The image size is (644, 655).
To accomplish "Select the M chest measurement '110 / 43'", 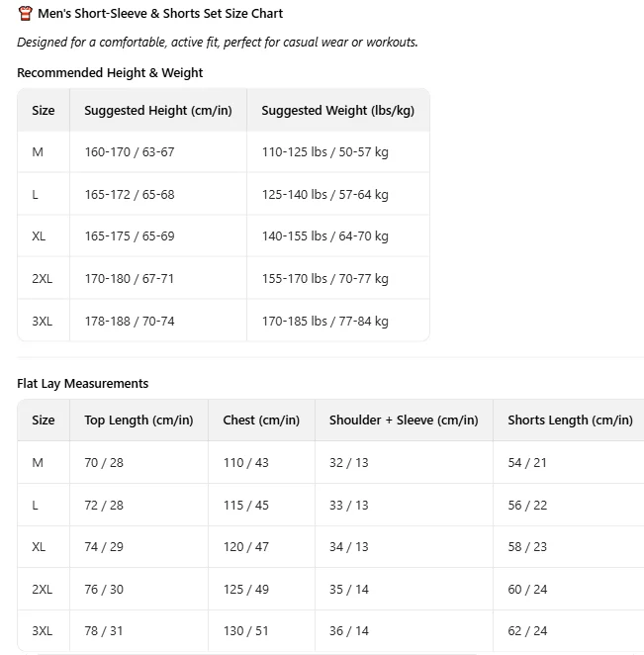I will point(261,462).
